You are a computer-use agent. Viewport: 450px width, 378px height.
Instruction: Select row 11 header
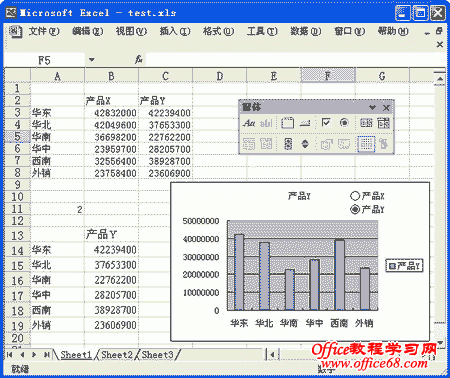(17, 209)
